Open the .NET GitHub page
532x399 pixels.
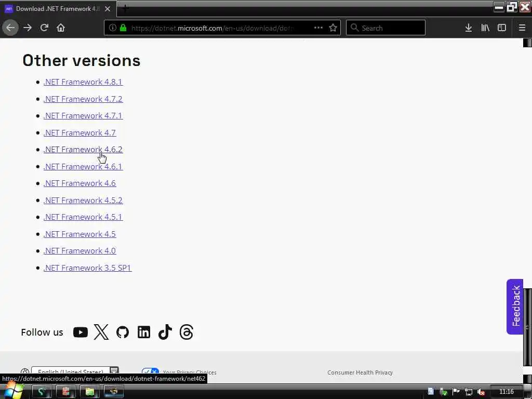pyautogui.click(x=123, y=332)
